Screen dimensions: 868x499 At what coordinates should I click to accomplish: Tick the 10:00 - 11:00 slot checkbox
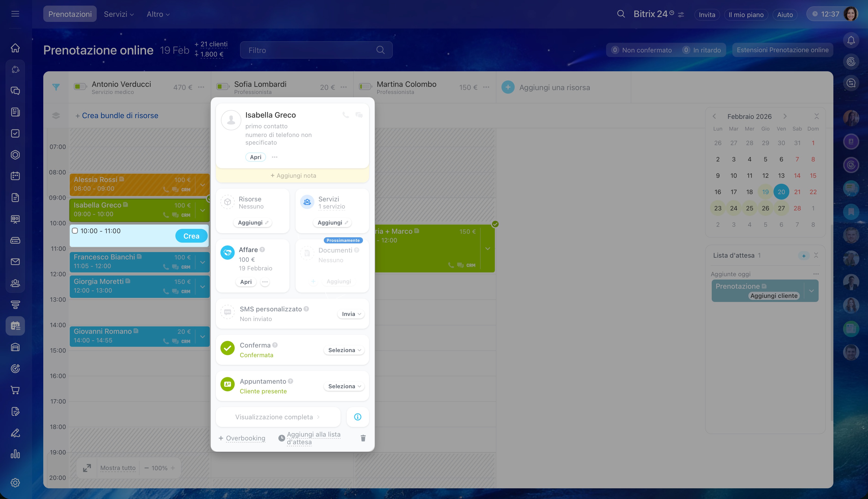[75, 231]
